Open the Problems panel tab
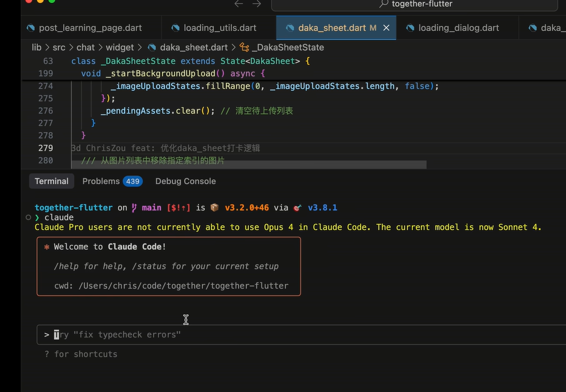Viewport: 566px width, 392px height. pyautogui.click(x=101, y=181)
